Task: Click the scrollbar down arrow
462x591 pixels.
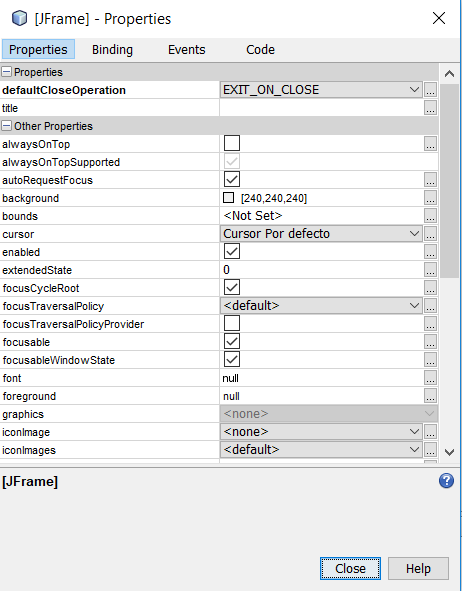Action: (449, 452)
